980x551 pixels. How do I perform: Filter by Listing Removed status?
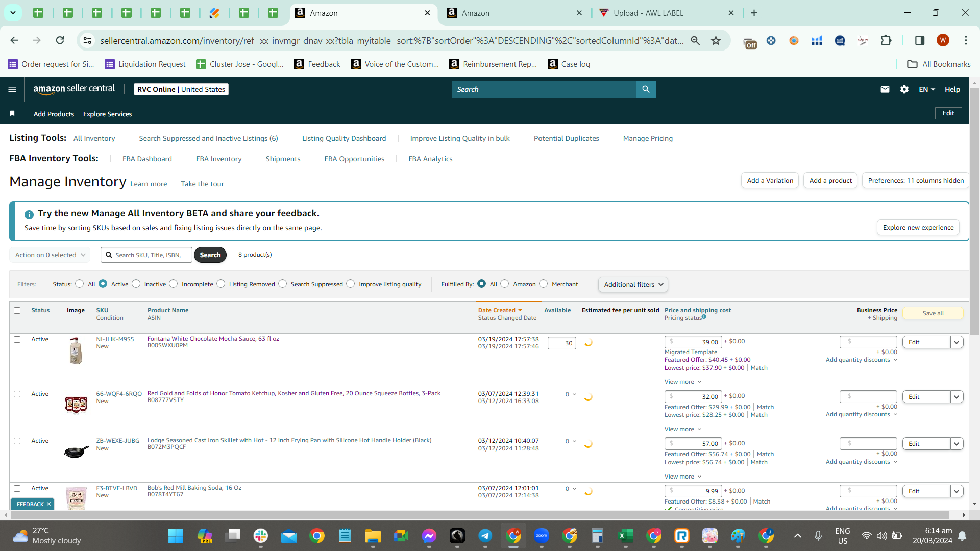tap(220, 284)
